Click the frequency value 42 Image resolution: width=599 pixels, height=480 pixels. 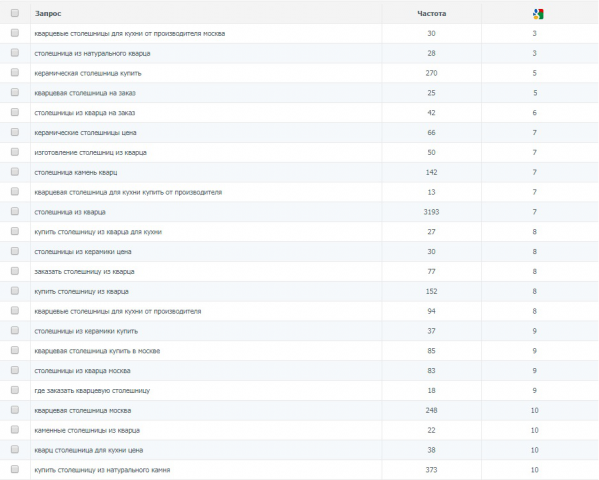click(431, 113)
